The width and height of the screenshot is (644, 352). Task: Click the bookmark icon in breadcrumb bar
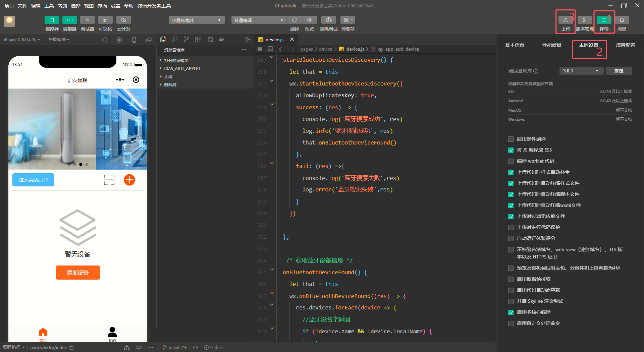pos(270,49)
